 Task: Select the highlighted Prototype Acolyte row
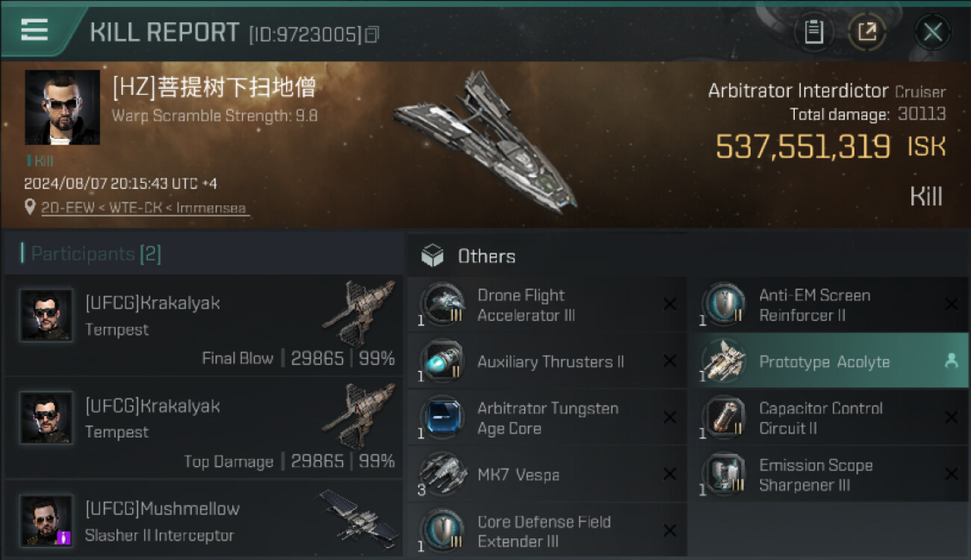824,361
